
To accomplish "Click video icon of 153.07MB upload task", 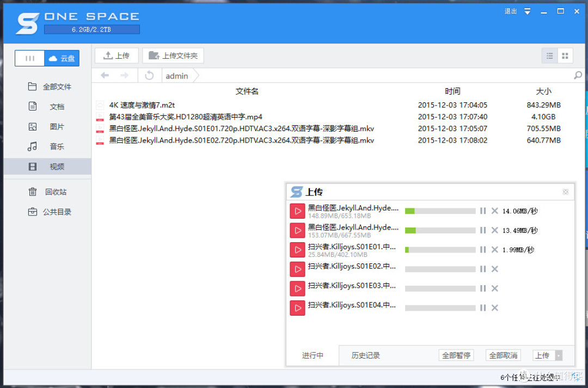I will [297, 230].
